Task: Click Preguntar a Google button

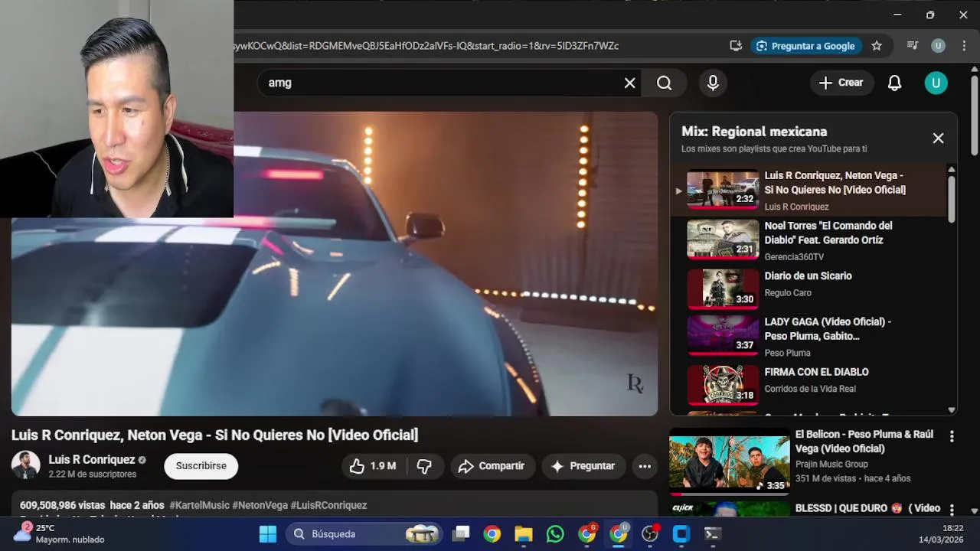Action: point(805,46)
